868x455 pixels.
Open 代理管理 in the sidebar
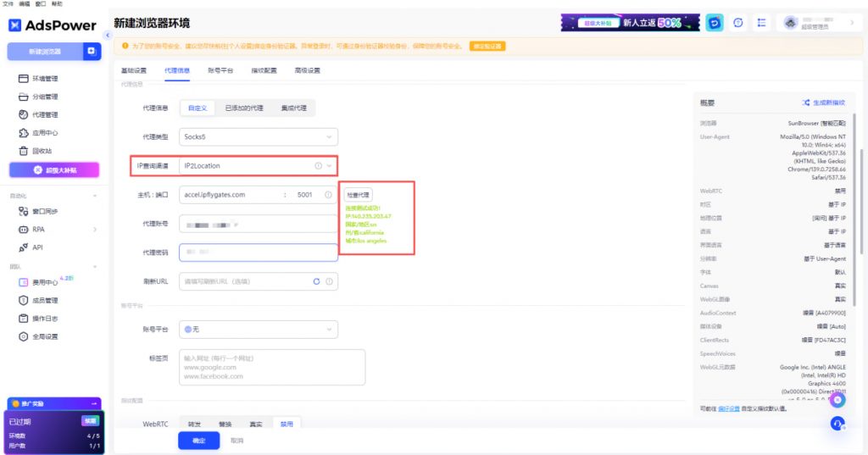tap(44, 114)
